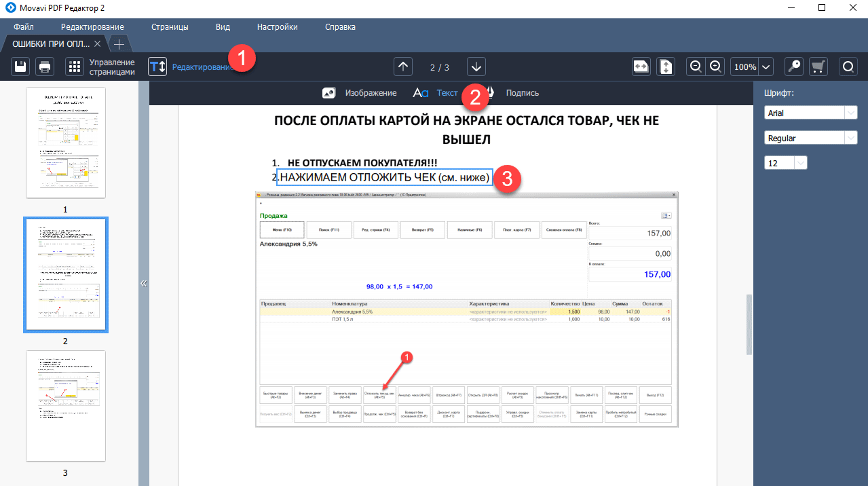The height and width of the screenshot is (486, 868).
Task: Click the Save floppy disk icon
Action: pos(20,67)
